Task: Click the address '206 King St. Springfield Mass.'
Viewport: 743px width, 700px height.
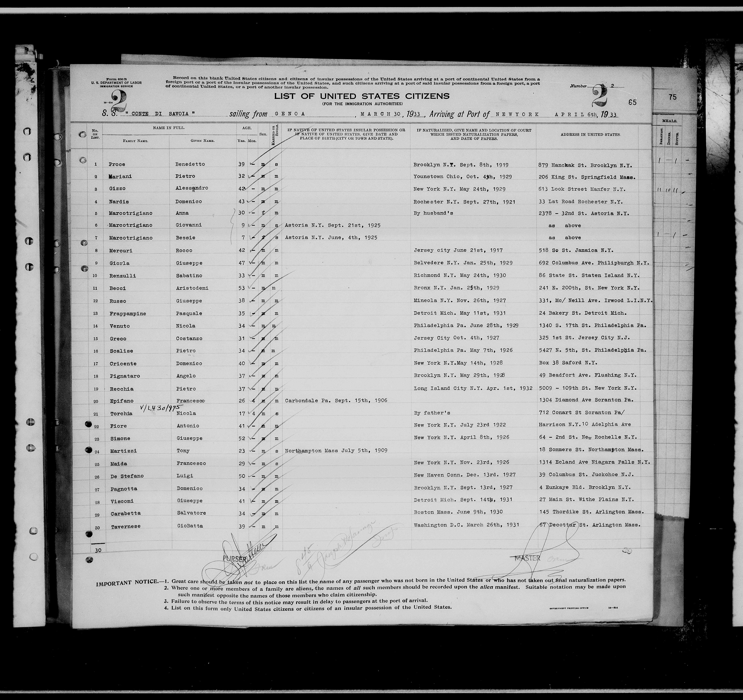Action: click(587, 177)
